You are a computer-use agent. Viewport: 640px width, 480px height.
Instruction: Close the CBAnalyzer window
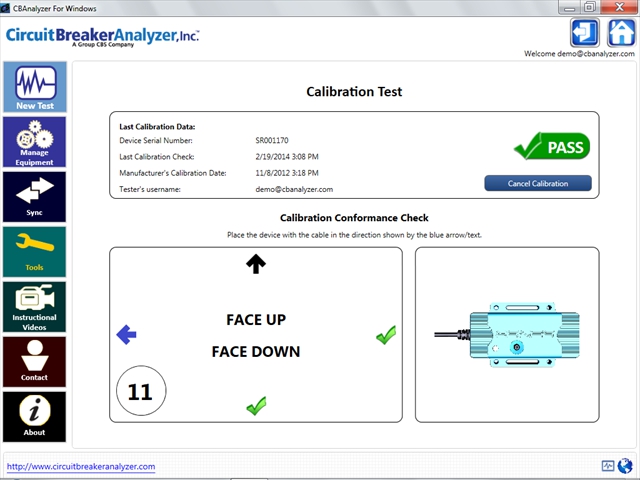pyautogui.click(x=619, y=7)
